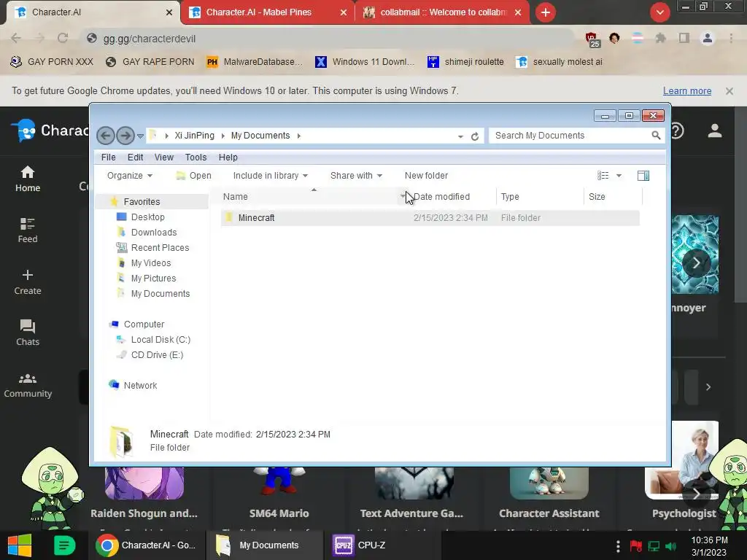The image size is (747, 560).
Task: Open the view options dropdown arrow
Action: pos(619,176)
